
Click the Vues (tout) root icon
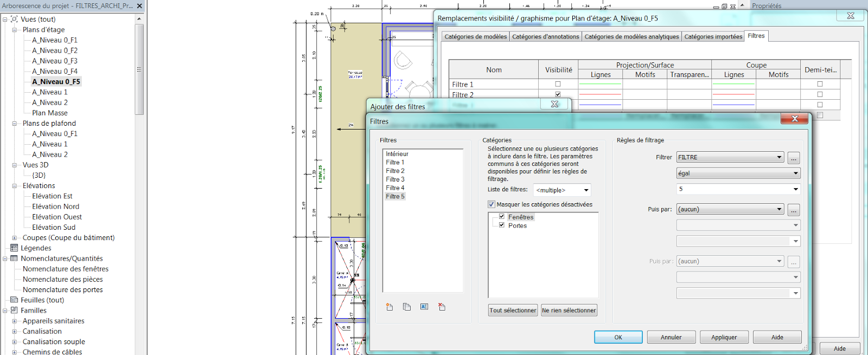pyautogui.click(x=14, y=19)
